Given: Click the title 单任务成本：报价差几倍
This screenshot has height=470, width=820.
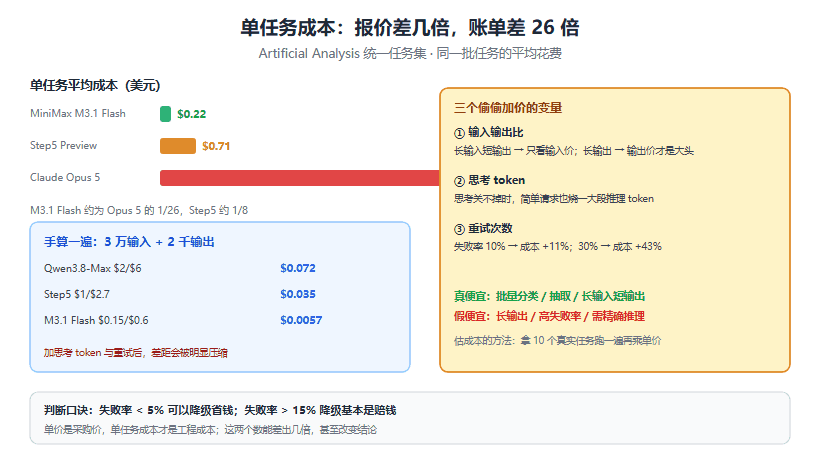Looking at the screenshot, I should 409,28.
